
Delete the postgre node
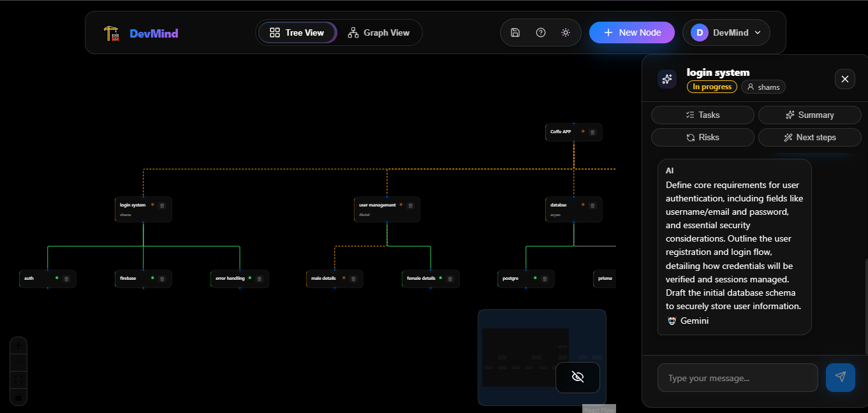pos(545,279)
